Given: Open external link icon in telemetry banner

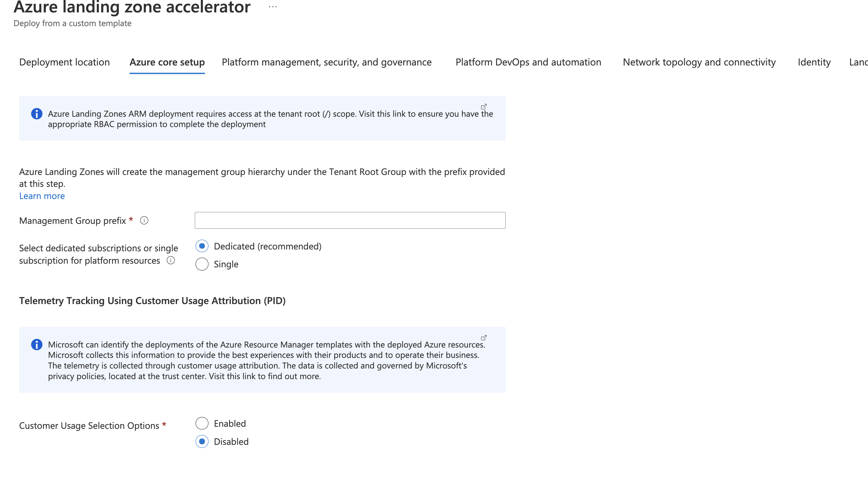Looking at the screenshot, I should pyautogui.click(x=483, y=337).
